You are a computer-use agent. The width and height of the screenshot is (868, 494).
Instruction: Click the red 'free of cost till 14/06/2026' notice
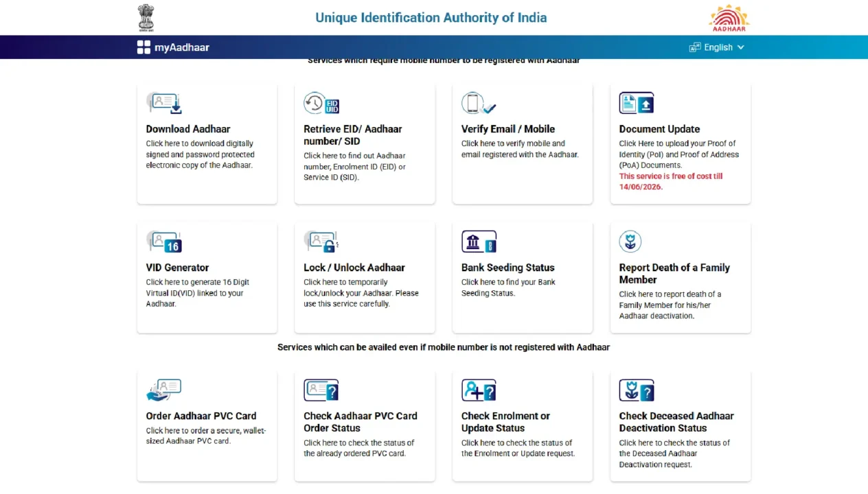[671, 181]
